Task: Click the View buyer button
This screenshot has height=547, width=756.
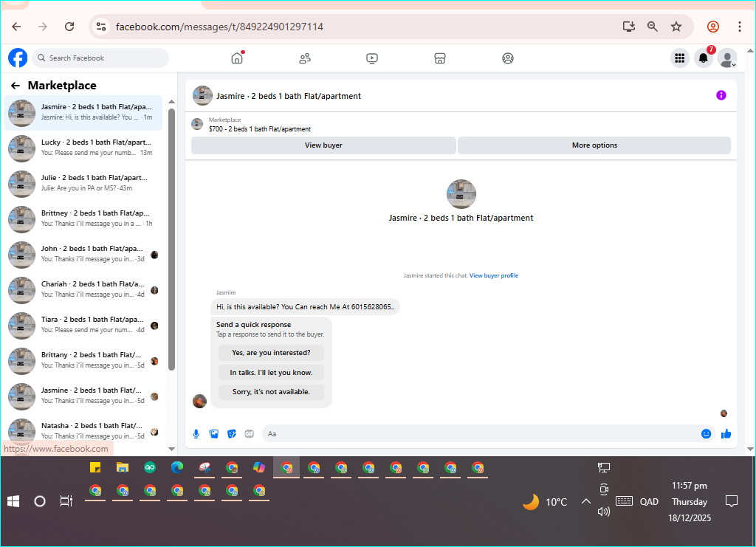Action: (x=323, y=145)
